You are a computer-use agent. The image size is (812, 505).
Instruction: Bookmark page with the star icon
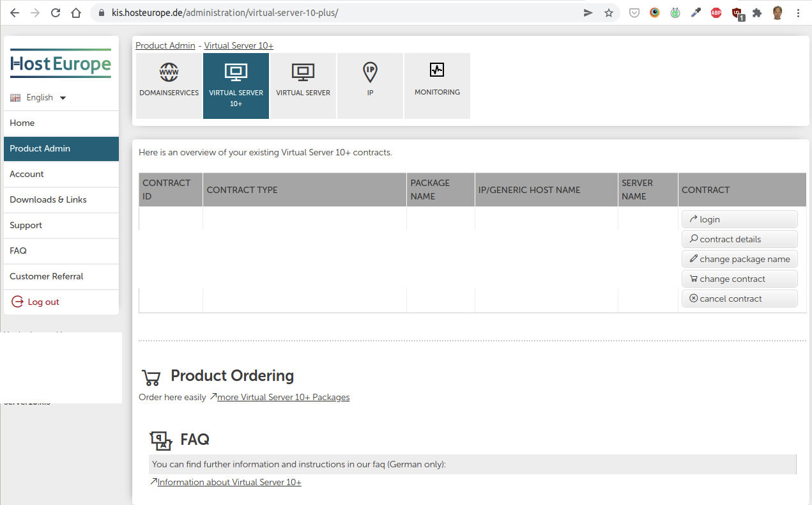point(609,13)
